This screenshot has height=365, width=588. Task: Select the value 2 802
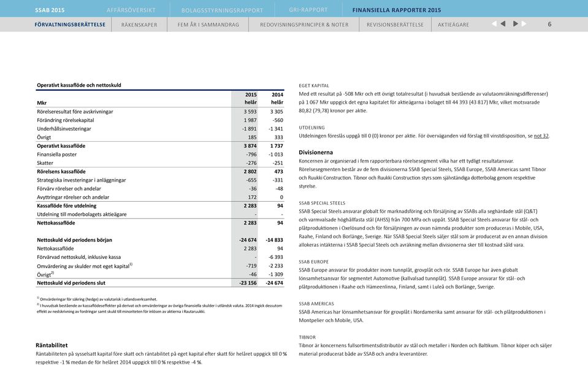click(250, 171)
